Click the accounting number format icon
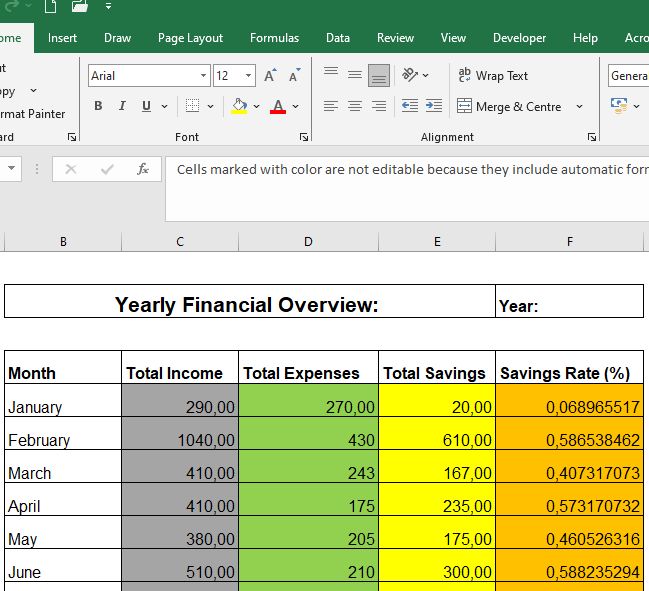649x591 pixels. click(x=619, y=106)
